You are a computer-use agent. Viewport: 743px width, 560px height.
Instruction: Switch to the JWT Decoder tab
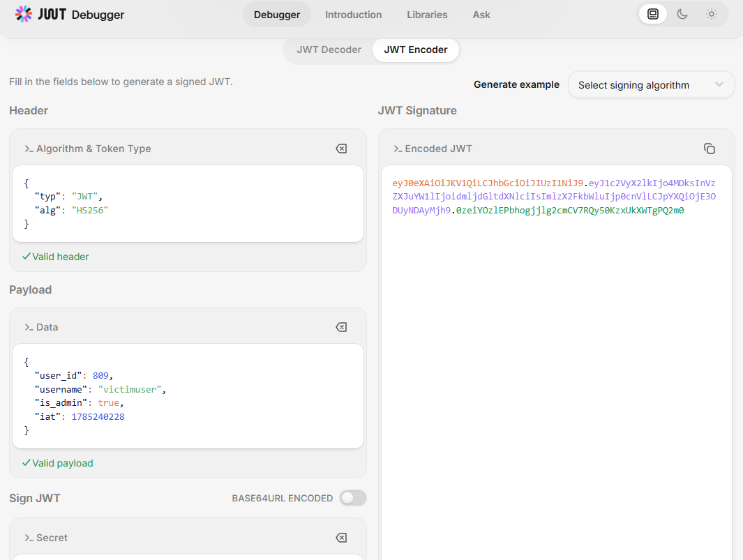pyautogui.click(x=329, y=50)
